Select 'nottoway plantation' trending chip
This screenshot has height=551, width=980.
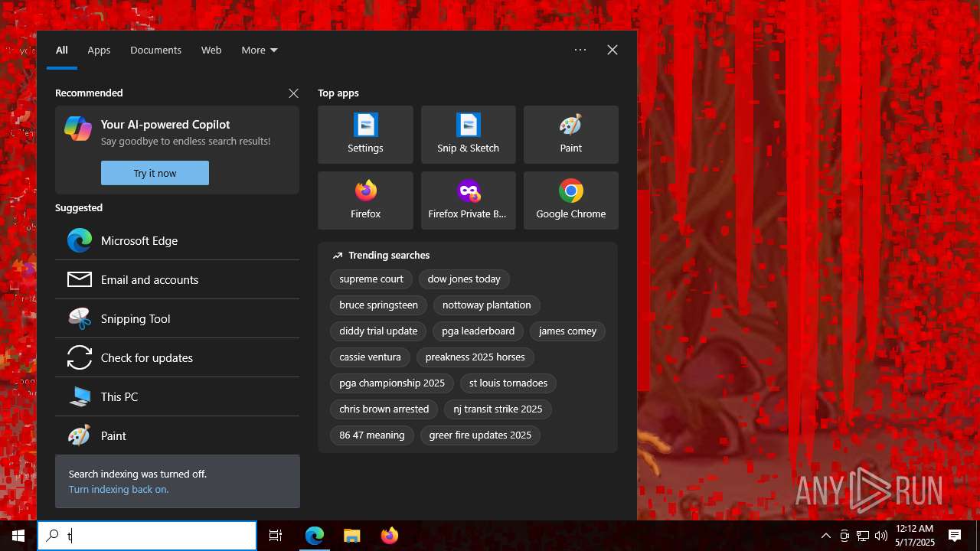[487, 305]
